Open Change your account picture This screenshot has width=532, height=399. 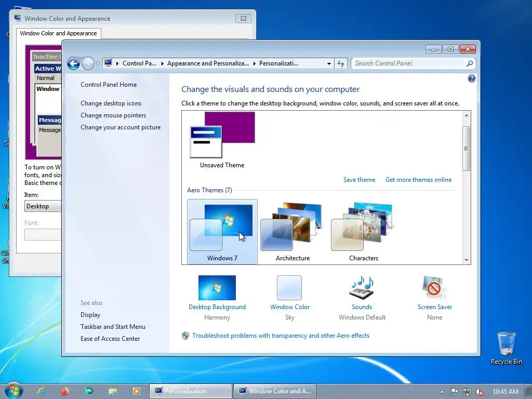pyautogui.click(x=121, y=127)
